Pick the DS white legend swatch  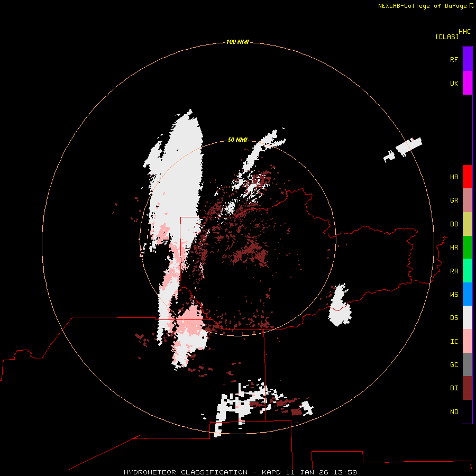click(x=467, y=317)
